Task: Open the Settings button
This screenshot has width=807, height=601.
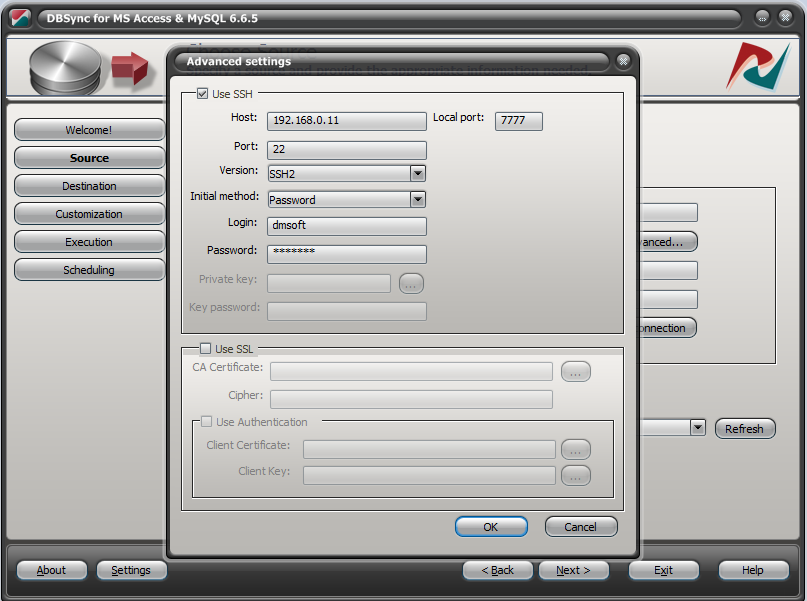Action: 131,570
